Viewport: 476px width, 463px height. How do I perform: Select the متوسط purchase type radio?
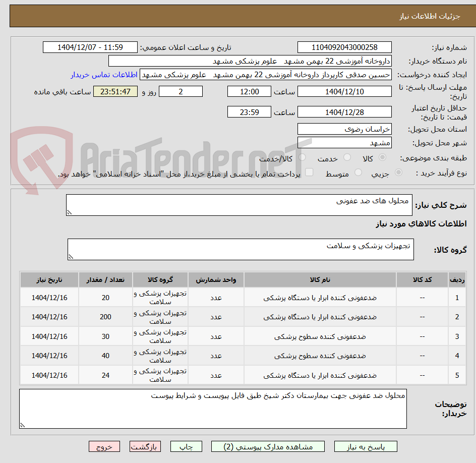(x=358, y=172)
